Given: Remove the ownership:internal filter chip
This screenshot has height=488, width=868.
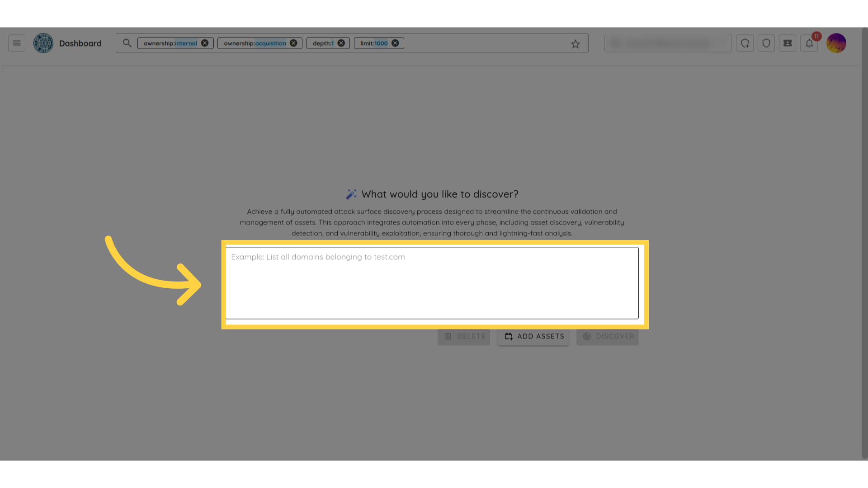Looking at the screenshot, I should pos(205,43).
